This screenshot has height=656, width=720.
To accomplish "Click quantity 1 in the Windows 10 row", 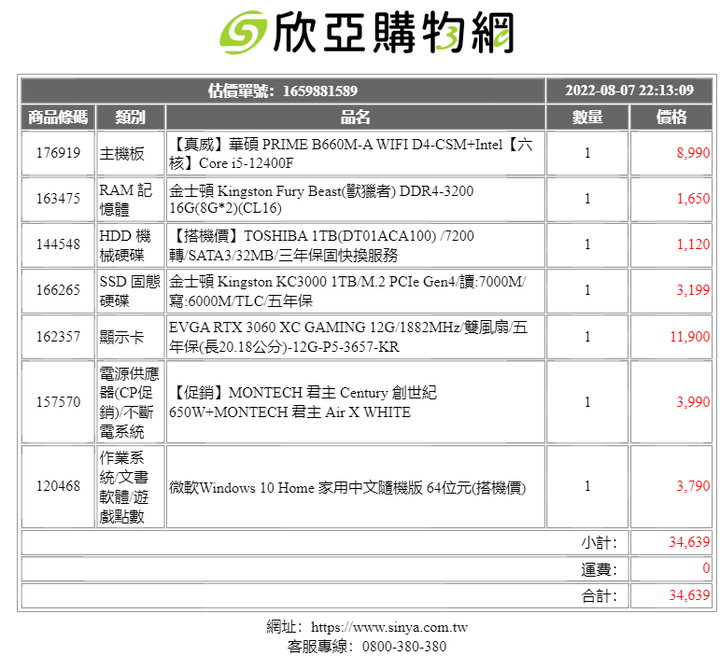I will coord(587,486).
